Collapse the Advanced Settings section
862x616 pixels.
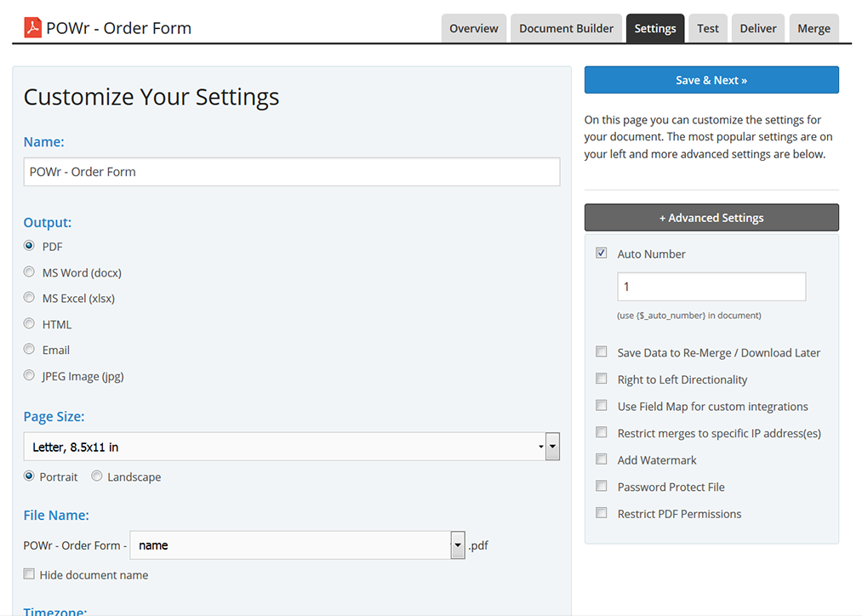coord(711,218)
